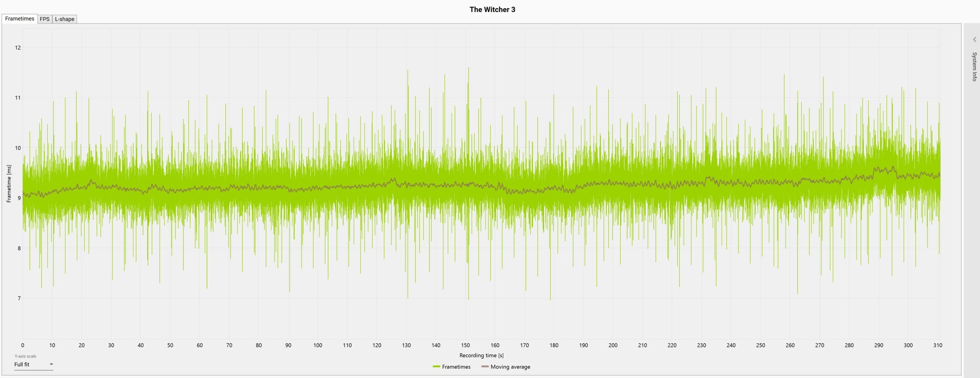This screenshot has height=378, width=980.
Task: Open the Y-axis scale Full fit dropdown
Action: pos(34,365)
